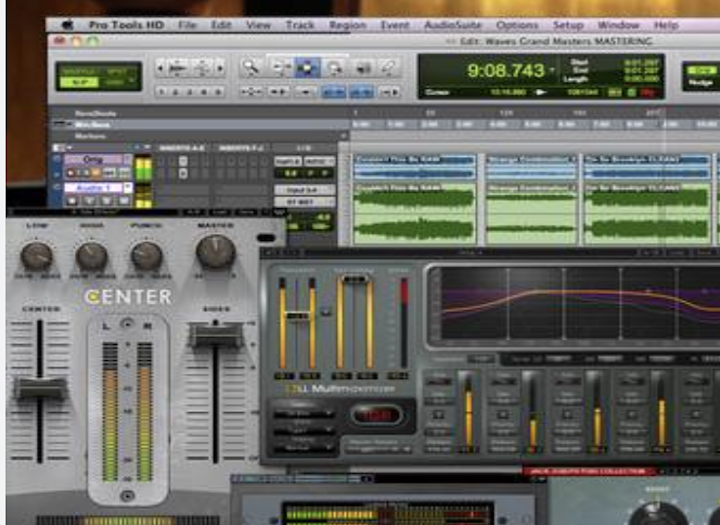Toggle mute on the Orig track
The image size is (720, 525).
[97, 173]
